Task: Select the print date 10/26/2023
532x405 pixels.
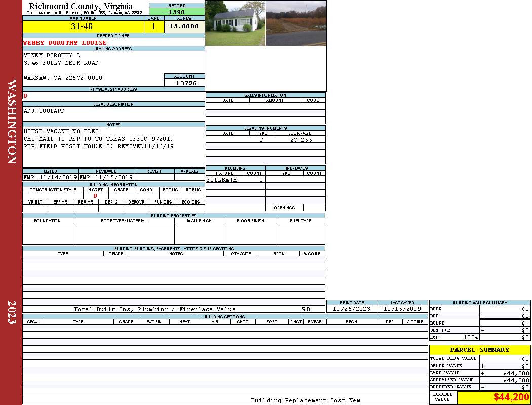Action: (x=351, y=309)
